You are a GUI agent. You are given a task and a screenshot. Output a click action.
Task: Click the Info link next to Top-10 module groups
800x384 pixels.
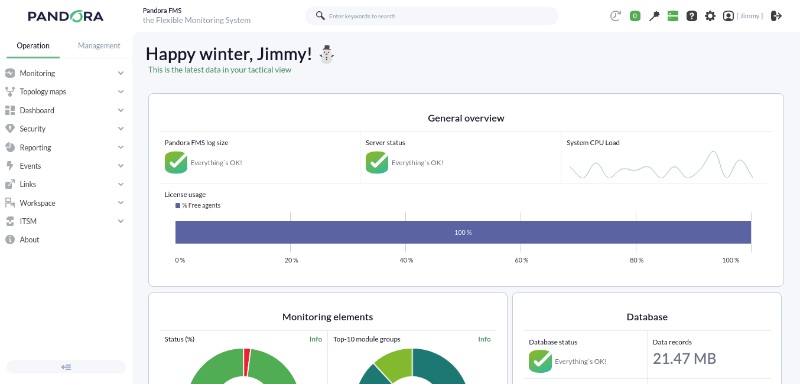pos(485,339)
